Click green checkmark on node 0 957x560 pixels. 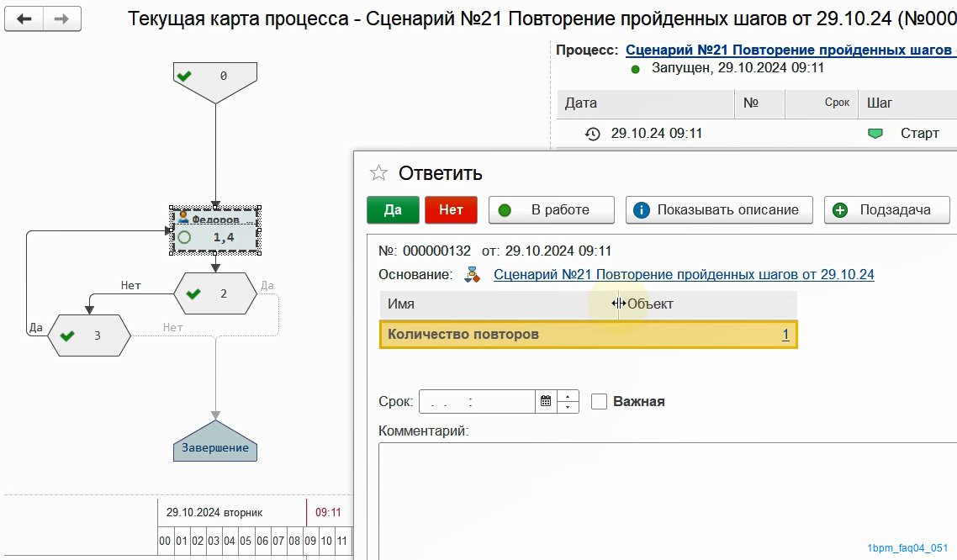[x=183, y=77]
